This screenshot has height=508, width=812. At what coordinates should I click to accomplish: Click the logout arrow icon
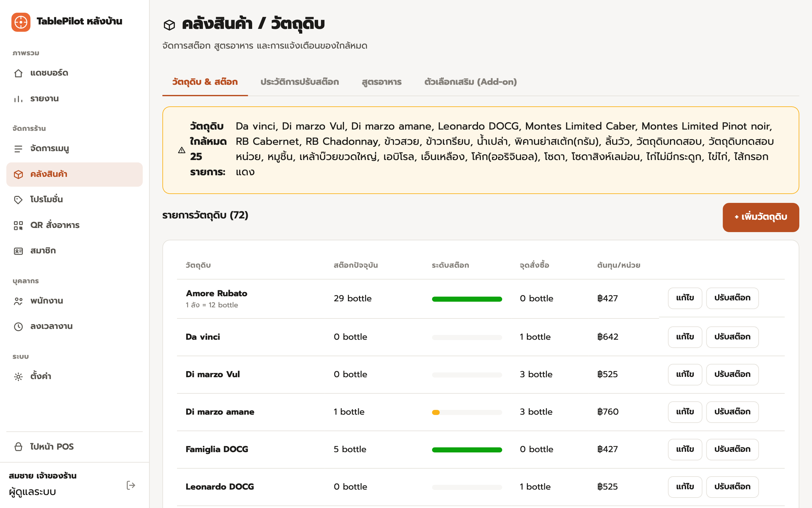pos(131,485)
